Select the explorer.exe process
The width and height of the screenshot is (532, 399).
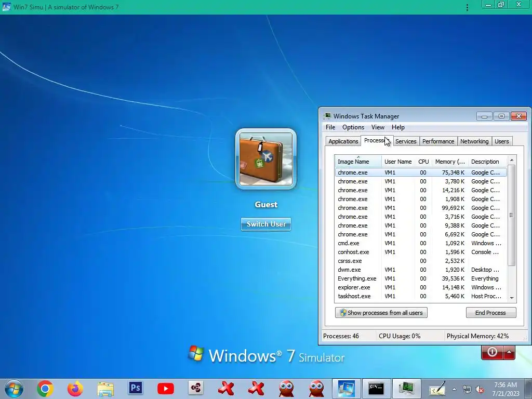tap(421, 287)
